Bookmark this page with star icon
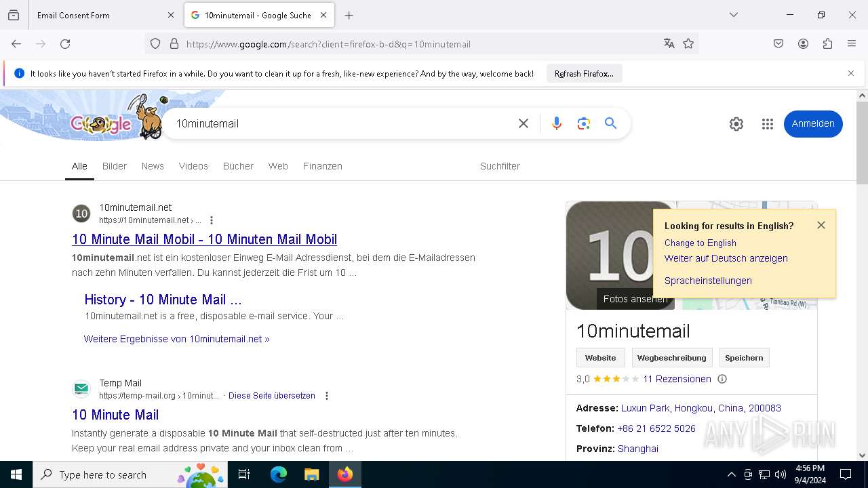Screen dimensions: 868x488 688,44
